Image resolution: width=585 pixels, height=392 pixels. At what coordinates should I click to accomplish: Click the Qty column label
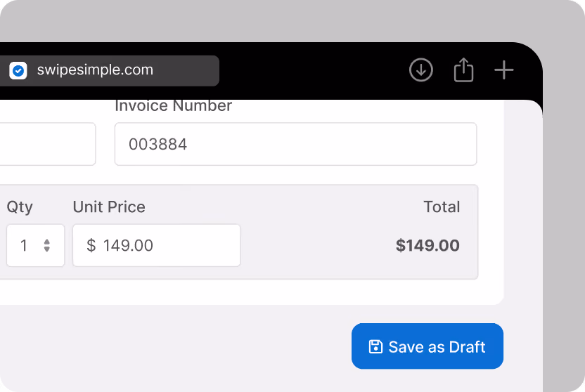click(20, 207)
